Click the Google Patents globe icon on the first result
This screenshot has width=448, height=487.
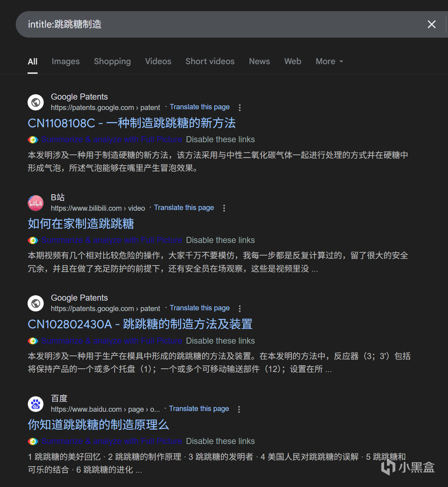point(36,102)
